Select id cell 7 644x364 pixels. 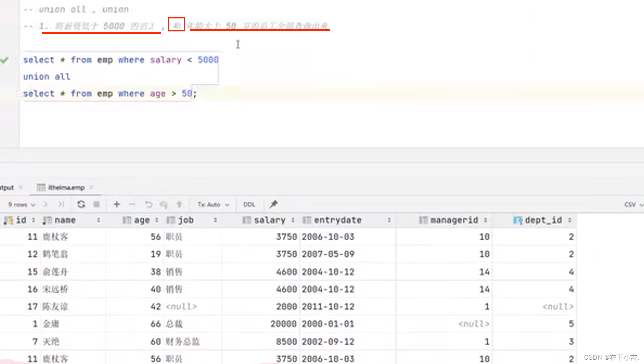tap(35, 341)
